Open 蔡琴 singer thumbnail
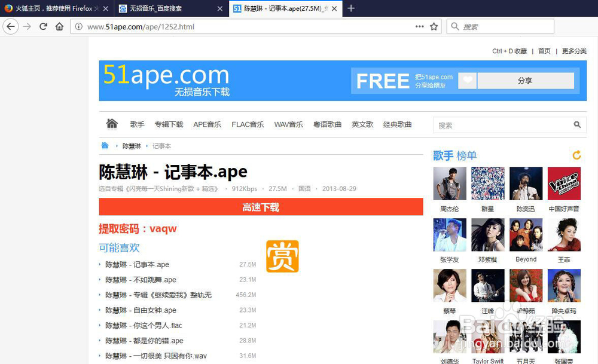This screenshot has width=598, height=364. coord(450,286)
